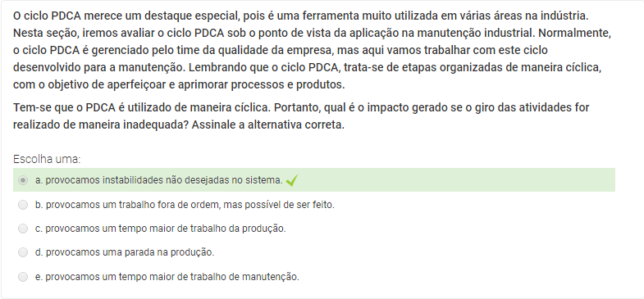This screenshot has width=644, height=299.
Task: Click answer text 'provocamos instabilidades não desejadas no sistema'
Action: pyautogui.click(x=163, y=180)
